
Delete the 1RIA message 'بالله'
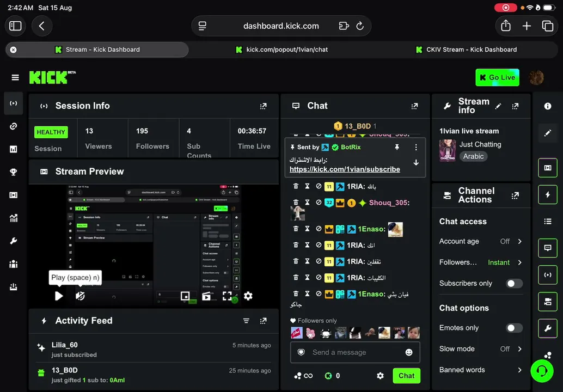click(296, 186)
